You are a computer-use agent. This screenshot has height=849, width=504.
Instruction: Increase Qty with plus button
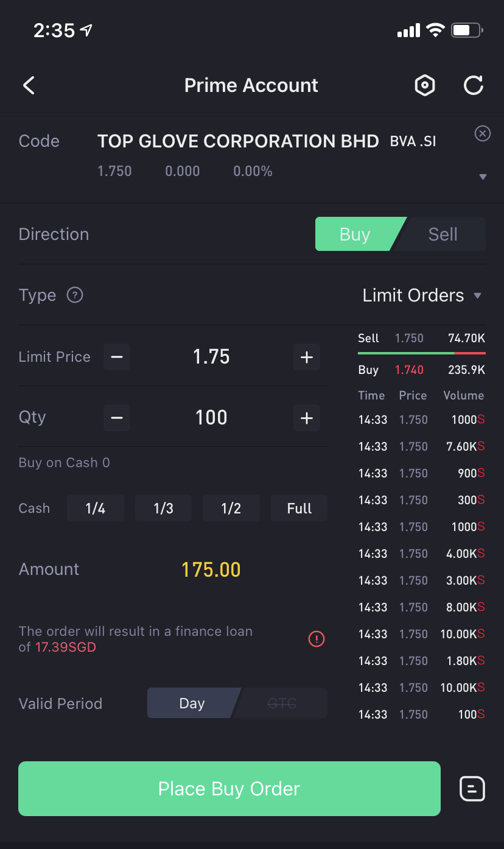307,418
